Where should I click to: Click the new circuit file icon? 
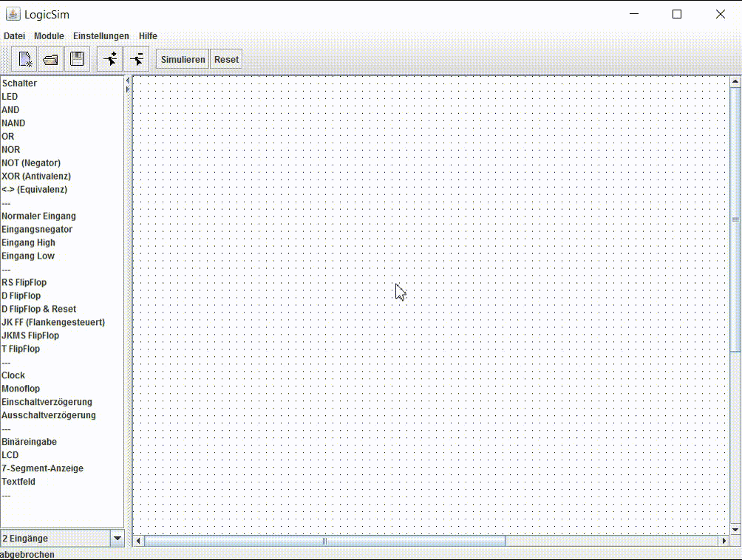coord(25,59)
